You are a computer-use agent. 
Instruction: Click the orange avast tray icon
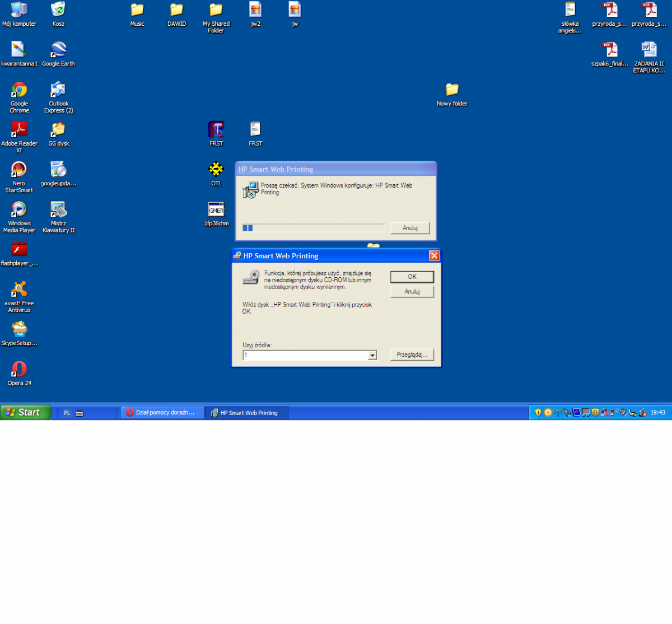tap(548, 413)
